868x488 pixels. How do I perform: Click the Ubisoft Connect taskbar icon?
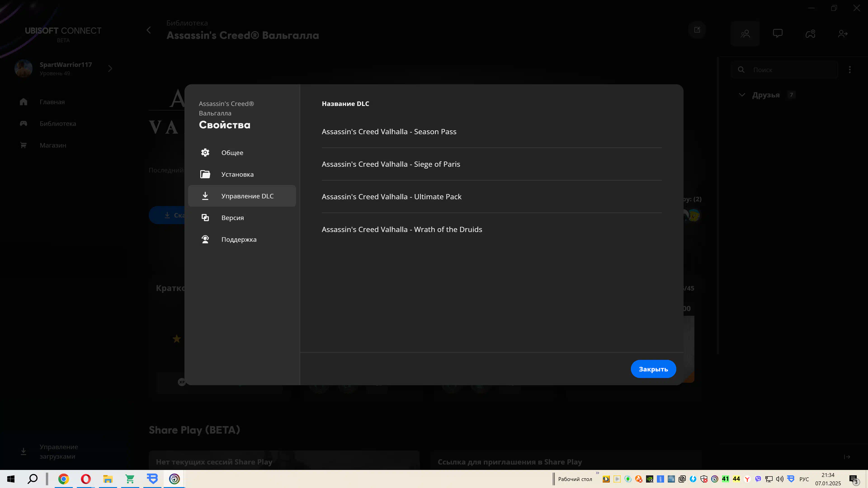pyautogui.click(x=174, y=479)
